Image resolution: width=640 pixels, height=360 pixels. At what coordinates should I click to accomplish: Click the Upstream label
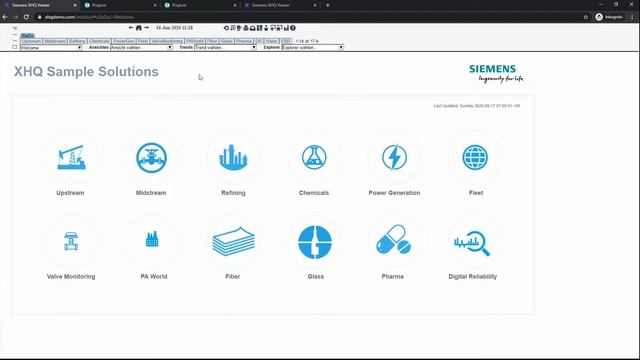click(x=70, y=193)
